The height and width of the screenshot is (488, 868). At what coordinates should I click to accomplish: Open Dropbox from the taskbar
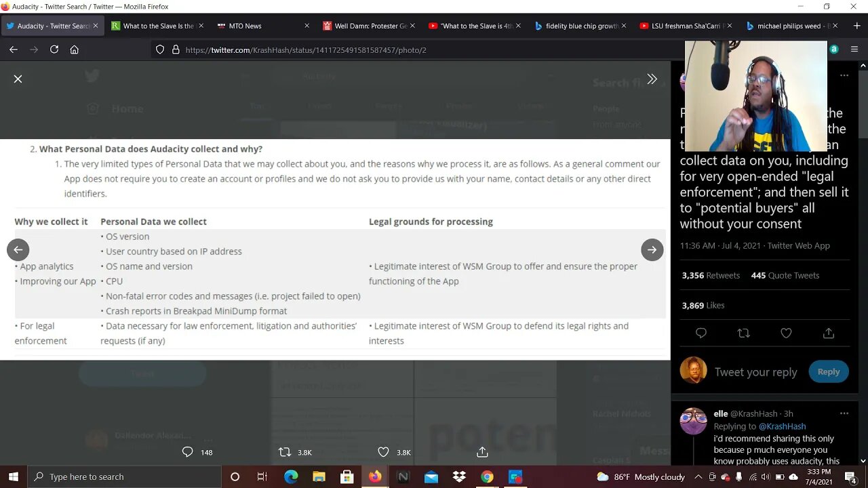click(x=459, y=476)
